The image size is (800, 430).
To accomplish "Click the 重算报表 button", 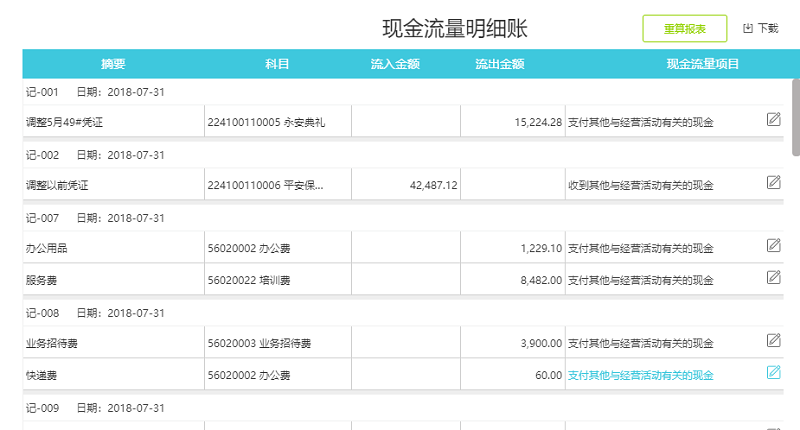I will point(684,29).
